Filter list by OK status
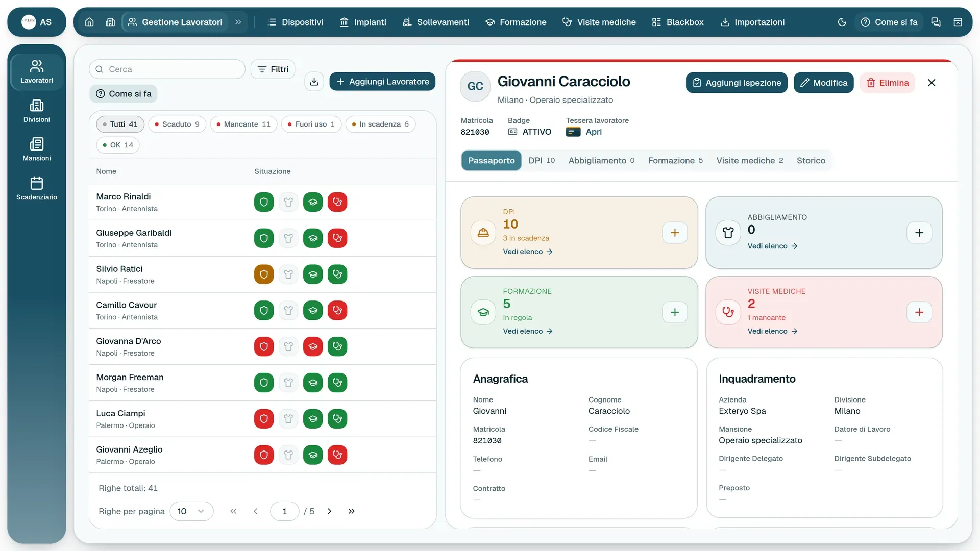 [118, 145]
